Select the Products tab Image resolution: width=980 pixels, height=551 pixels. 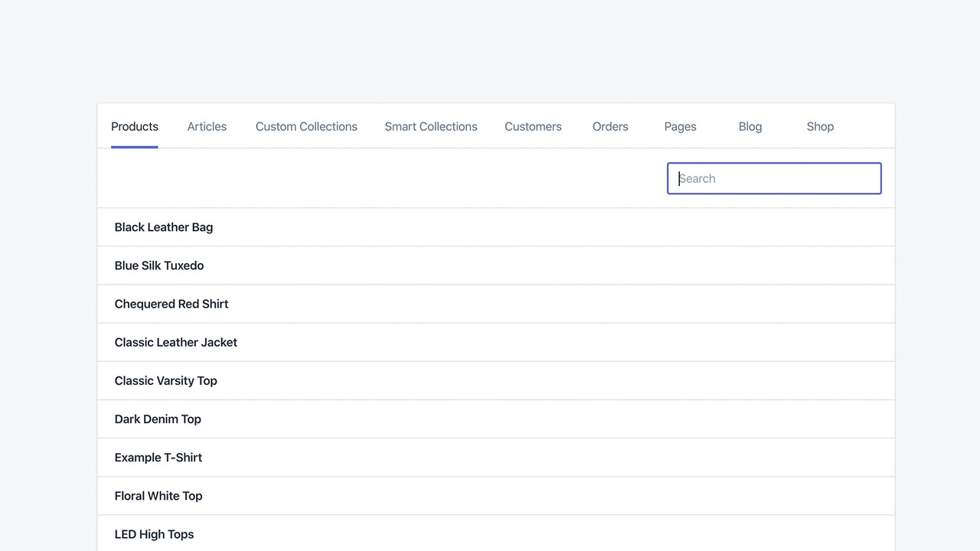click(135, 126)
